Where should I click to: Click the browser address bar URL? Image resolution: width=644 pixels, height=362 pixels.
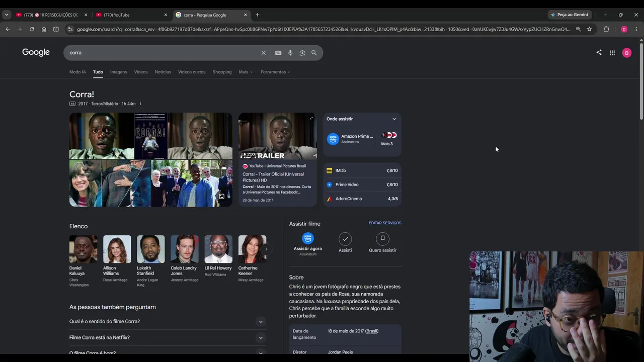(324, 29)
